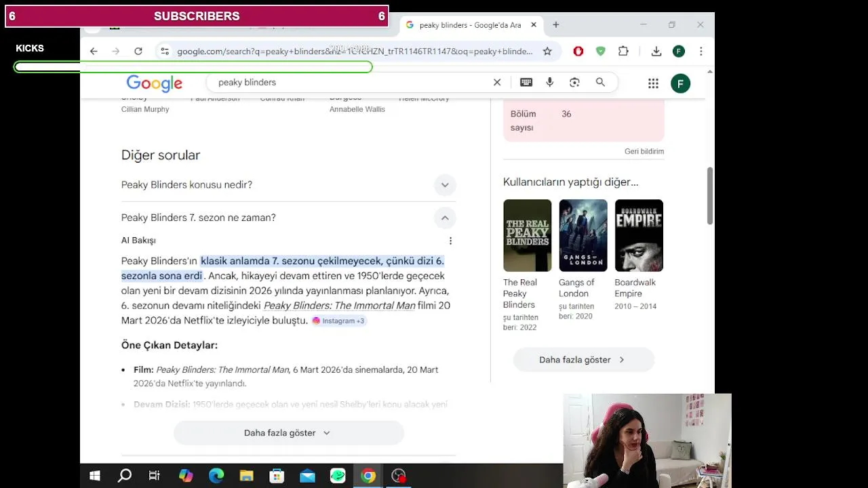The image size is (868, 488).
Task: Click the address bar URL
Action: coord(355,51)
